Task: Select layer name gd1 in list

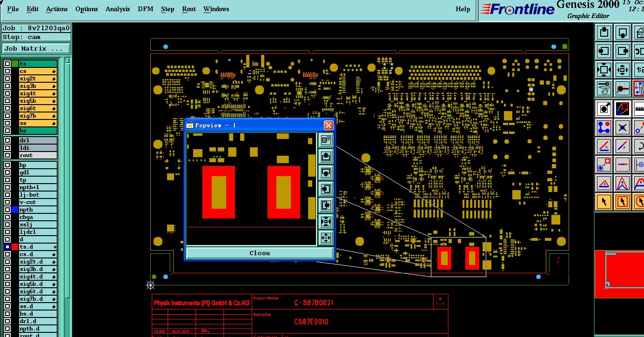Action: [38, 172]
